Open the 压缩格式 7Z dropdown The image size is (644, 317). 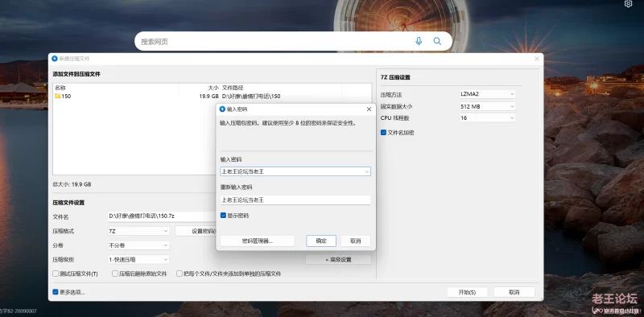(138, 231)
